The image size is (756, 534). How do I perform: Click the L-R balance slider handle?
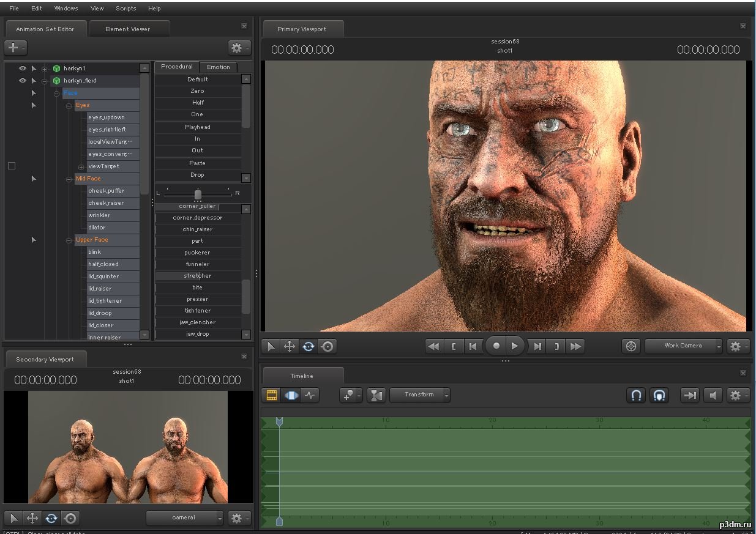198,194
